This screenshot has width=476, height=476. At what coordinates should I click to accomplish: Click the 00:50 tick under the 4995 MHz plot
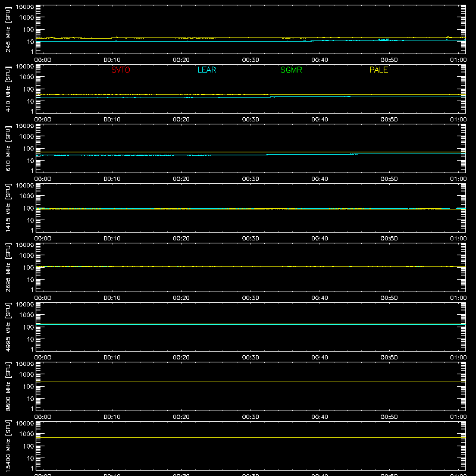(x=389, y=358)
